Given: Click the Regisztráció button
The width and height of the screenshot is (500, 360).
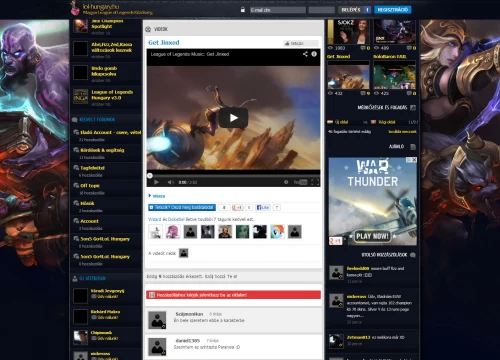Looking at the screenshot, I should 393,10.
